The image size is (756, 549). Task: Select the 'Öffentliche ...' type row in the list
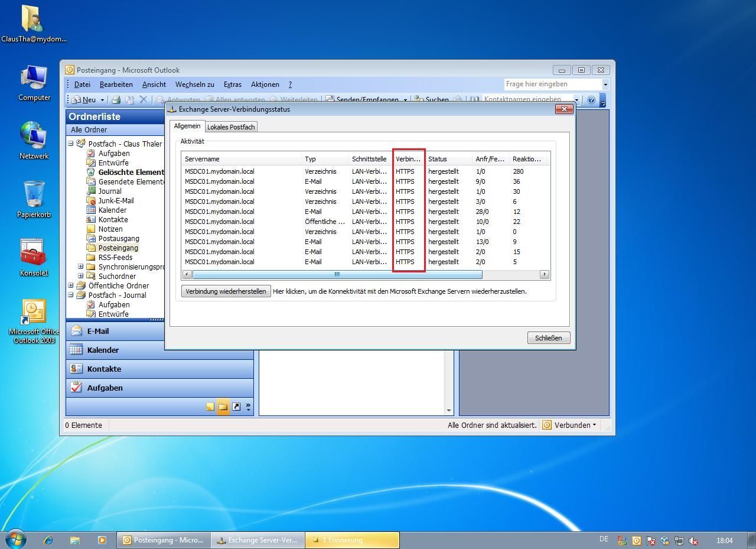coord(366,222)
